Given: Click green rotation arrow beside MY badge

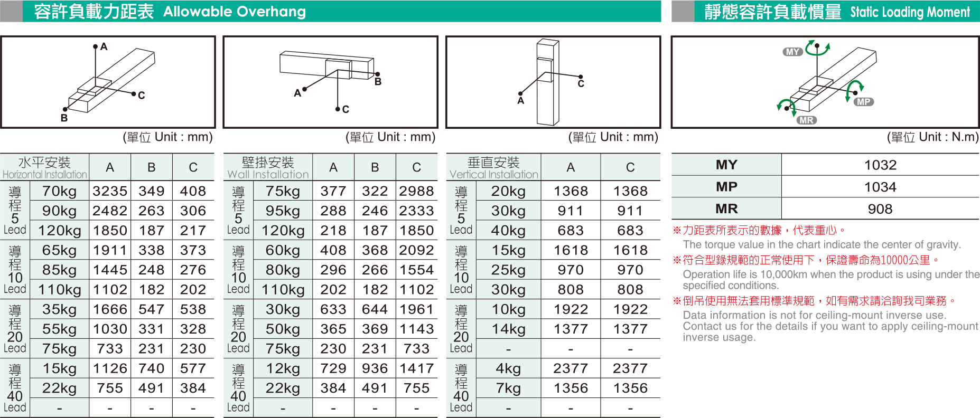Looking at the screenshot, I should [x=817, y=47].
